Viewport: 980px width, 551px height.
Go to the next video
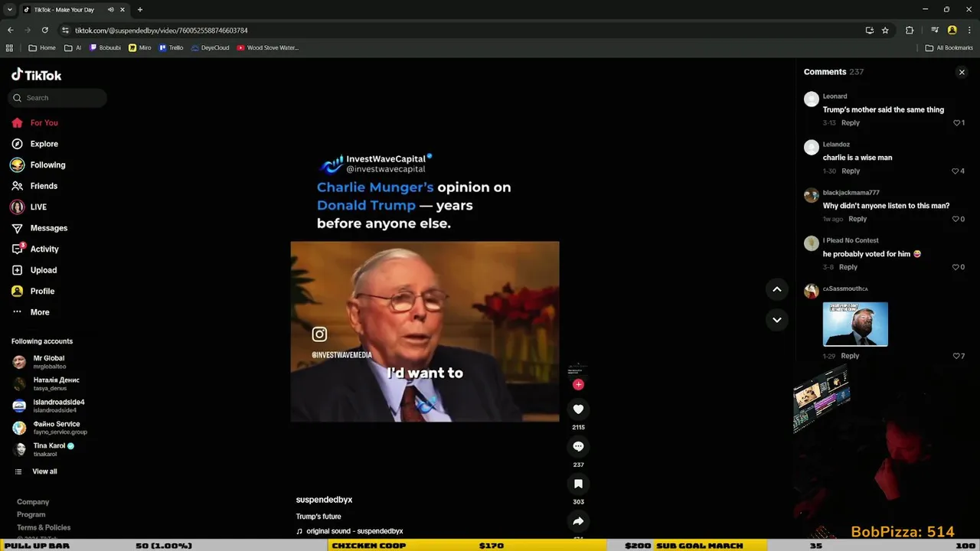(776, 320)
